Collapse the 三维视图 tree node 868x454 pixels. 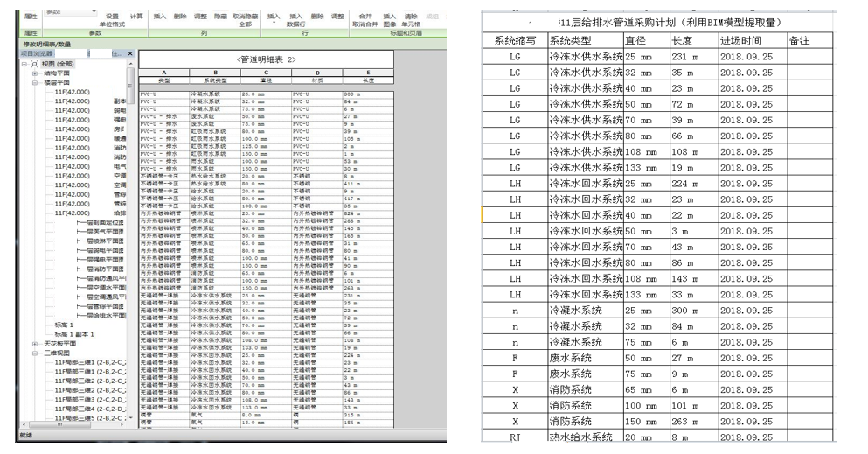pos(34,353)
